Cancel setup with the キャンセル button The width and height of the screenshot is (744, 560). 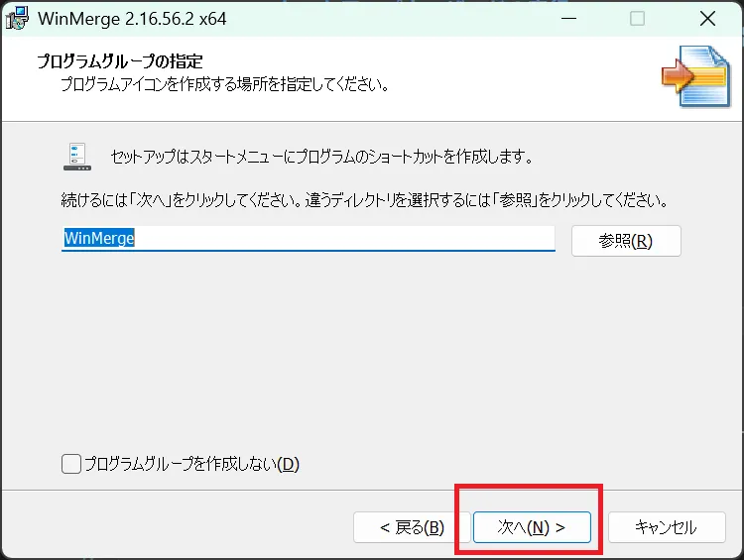pos(667,527)
